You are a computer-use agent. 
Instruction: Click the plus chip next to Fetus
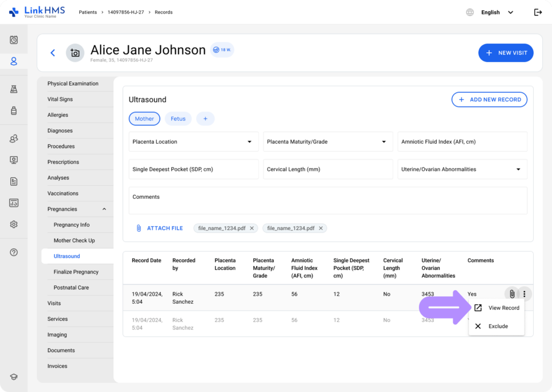pyautogui.click(x=205, y=119)
